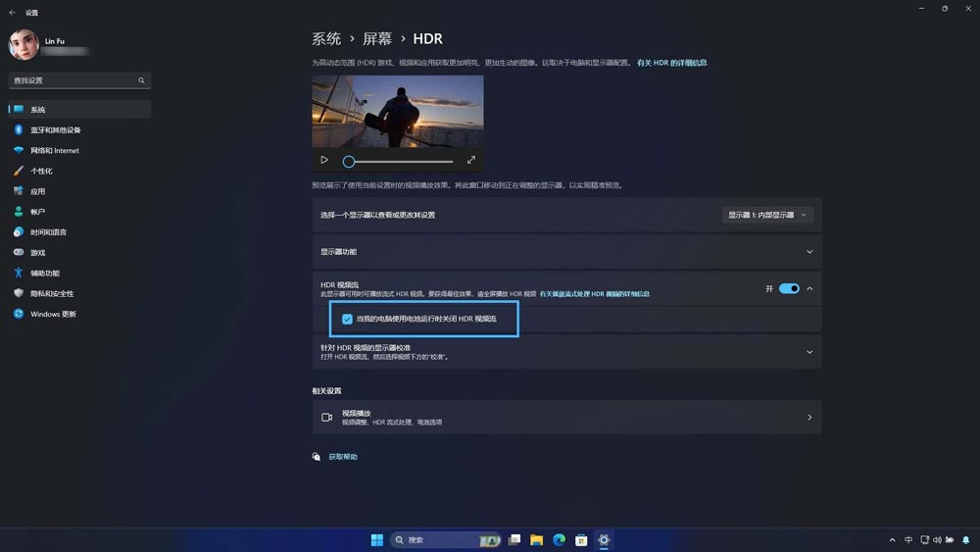Viewport: 980px width, 552px height.
Task: Open 辅助功能 settings
Action: click(79, 274)
